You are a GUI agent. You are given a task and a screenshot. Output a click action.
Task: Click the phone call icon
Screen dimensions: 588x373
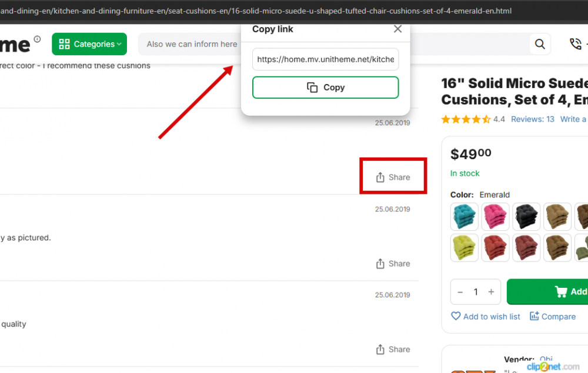pyautogui.click(x=575, y=44)
